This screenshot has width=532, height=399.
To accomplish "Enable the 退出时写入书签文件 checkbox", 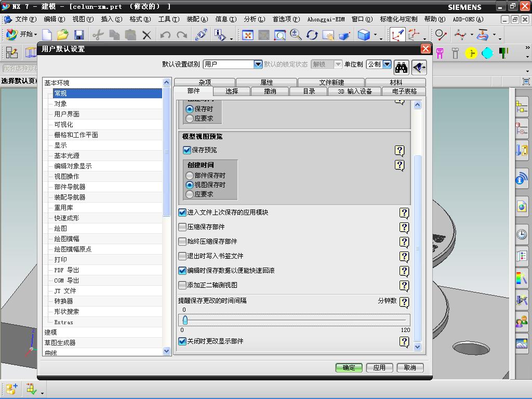I will click(x=182, y=256).
